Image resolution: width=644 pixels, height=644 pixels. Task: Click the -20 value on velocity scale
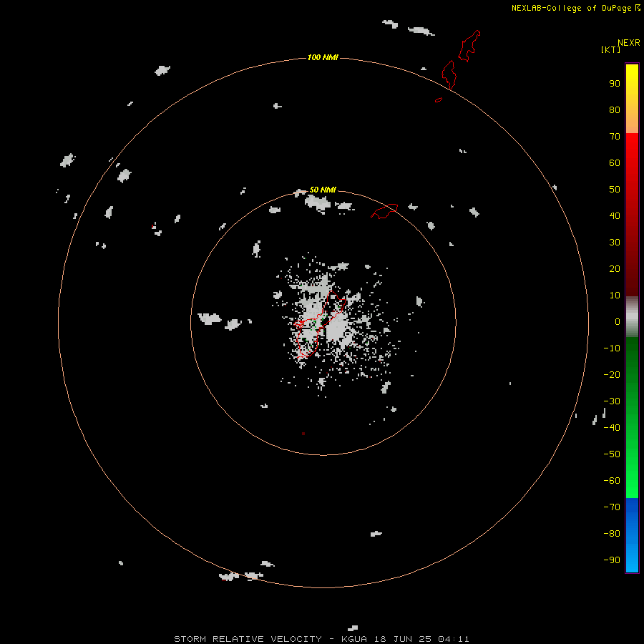point(612,374)
